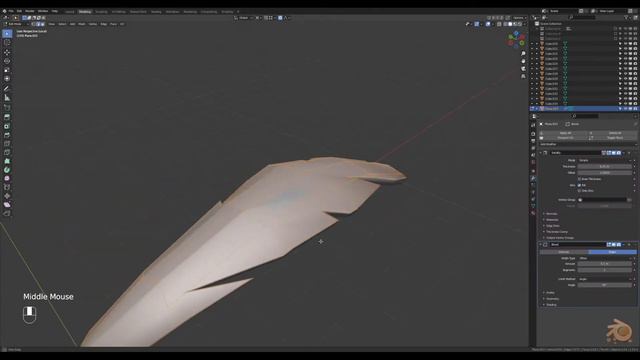Open the Edit Mode dropdown
640x360 pixels.
[x=17, y=24]
